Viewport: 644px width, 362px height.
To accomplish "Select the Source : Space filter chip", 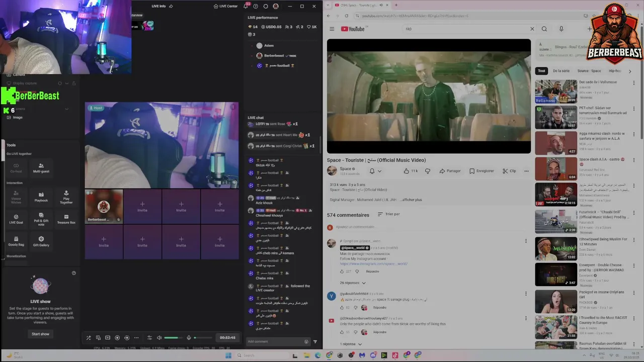I will (x=589, y=71).
